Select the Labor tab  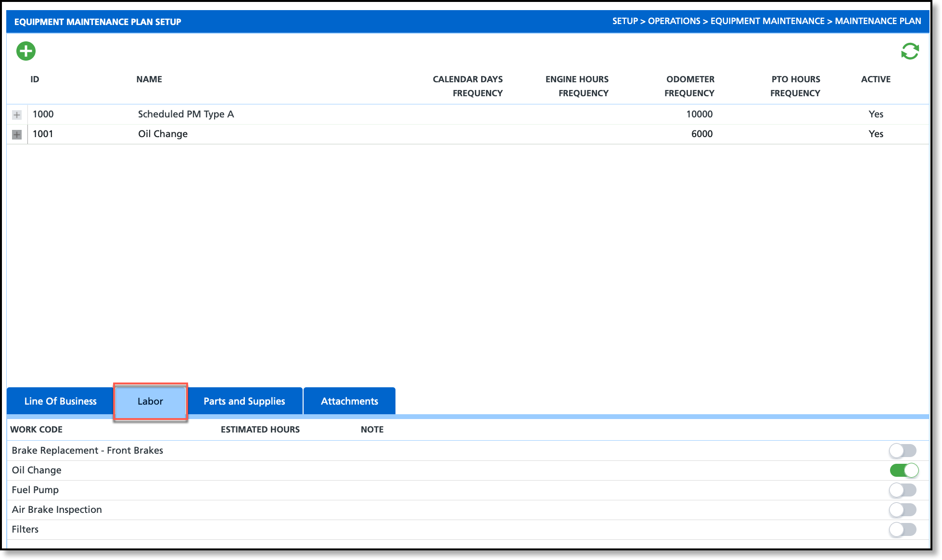pos(150,401)
